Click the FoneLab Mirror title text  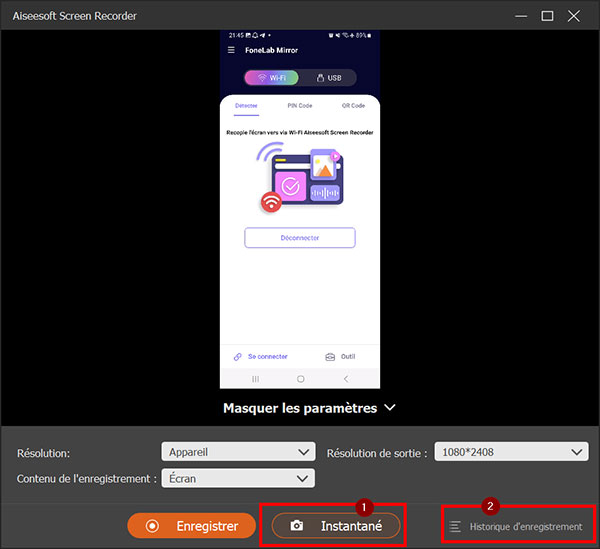click(271, 50)
